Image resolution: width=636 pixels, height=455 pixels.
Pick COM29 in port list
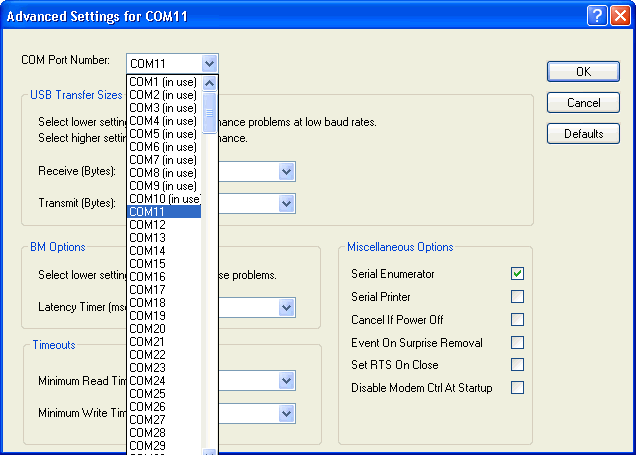click(164, 445)
